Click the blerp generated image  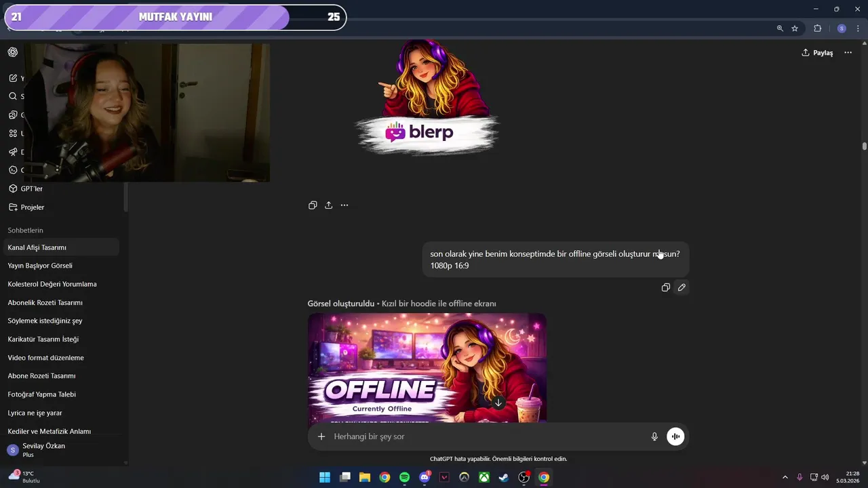(427, 98)
